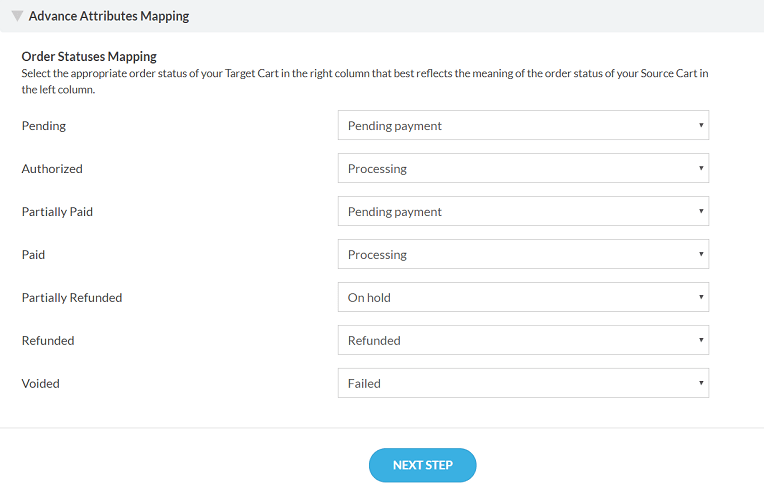Click the dropdown arrow beside Failed
Image resolution: width=764 pixels, height=498 pixels.
[701, 383]
